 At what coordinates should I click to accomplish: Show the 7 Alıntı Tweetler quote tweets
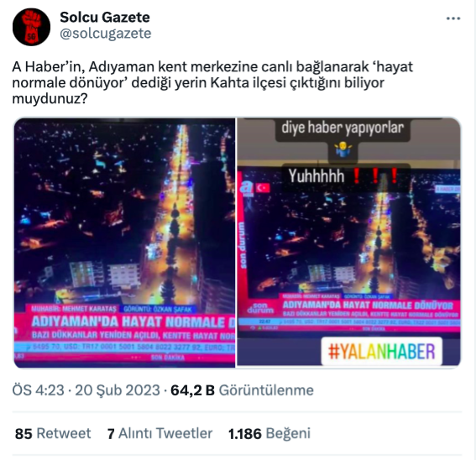click(x=160, y=433)
